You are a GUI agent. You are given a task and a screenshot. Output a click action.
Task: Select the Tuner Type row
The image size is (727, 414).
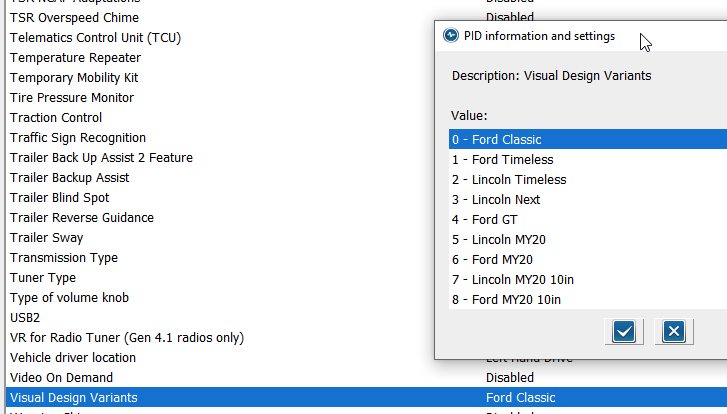[x=220, y=277]
